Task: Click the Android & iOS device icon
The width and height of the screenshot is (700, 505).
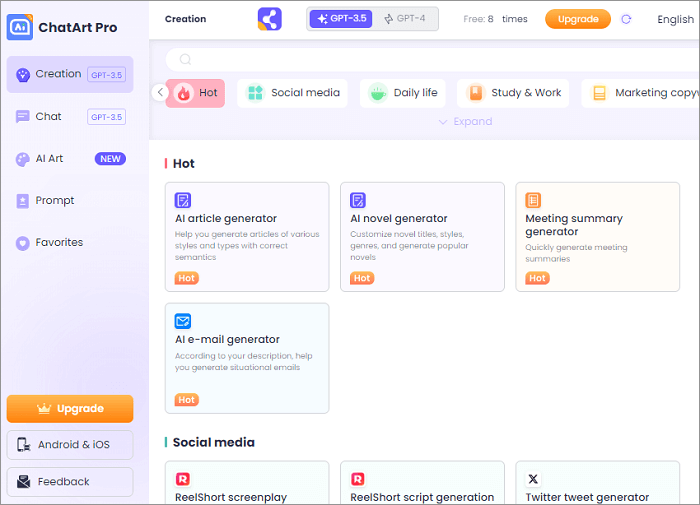Action: pyautogui.click(x=24, y=445)
